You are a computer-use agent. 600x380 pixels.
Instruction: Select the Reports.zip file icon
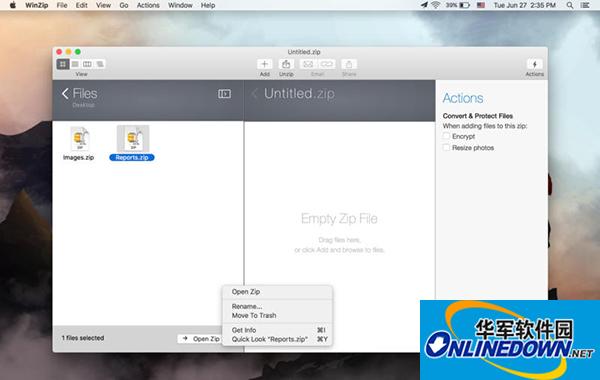coord(133,139)
